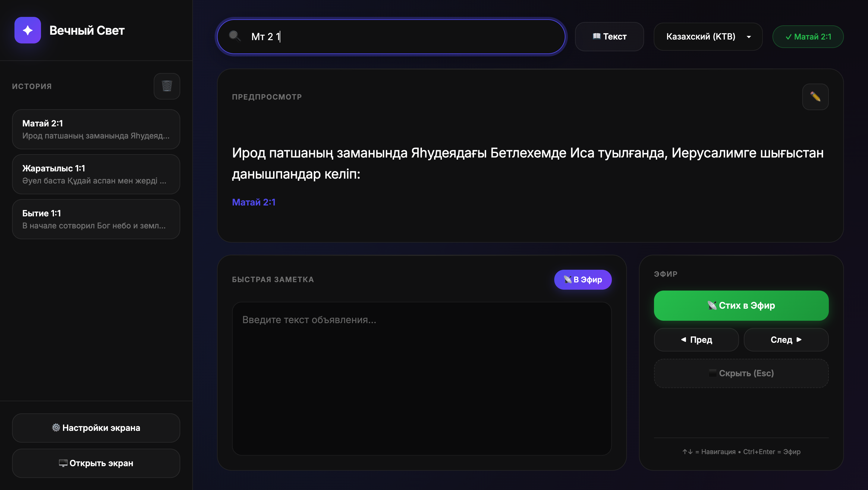Toggle the Текст book mode button
Viewport: 868px width, 490px height.
pos(609,37)
